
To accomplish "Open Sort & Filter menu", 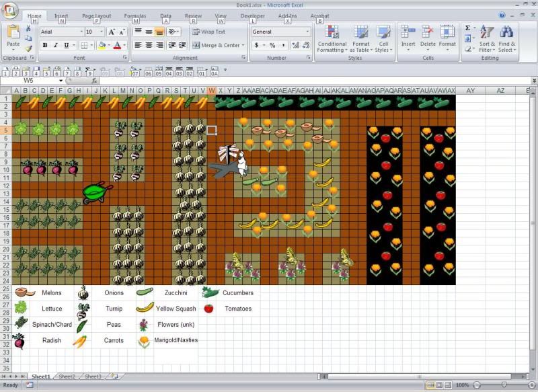I will (487, 38).
